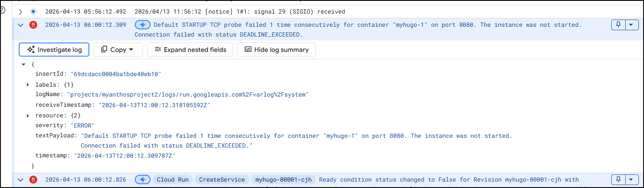Image resolution: width=644 pixels, height=188 pixels.
Task: Click the help question mark icon
Action: coord(2,10)
